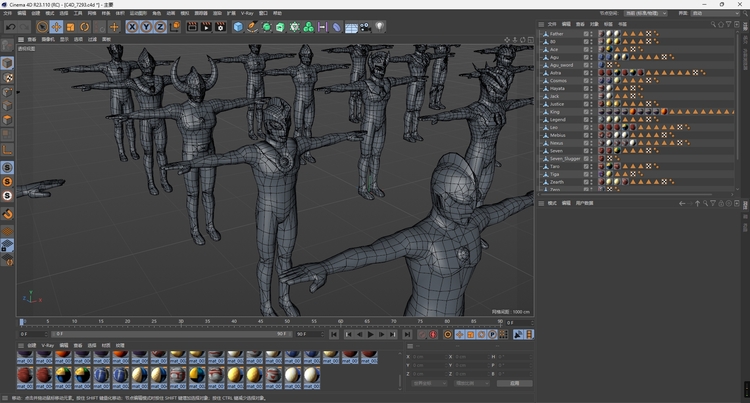
Task: Toggle the Y axis lock
Action: 146,27
